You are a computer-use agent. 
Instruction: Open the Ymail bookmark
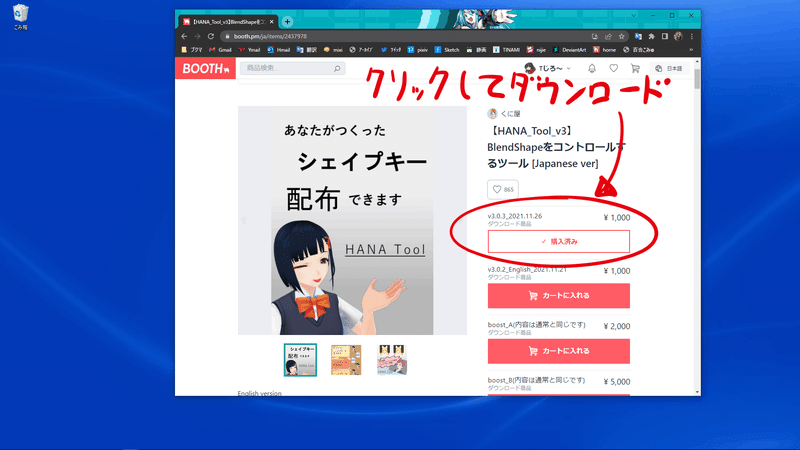point(249,50)
